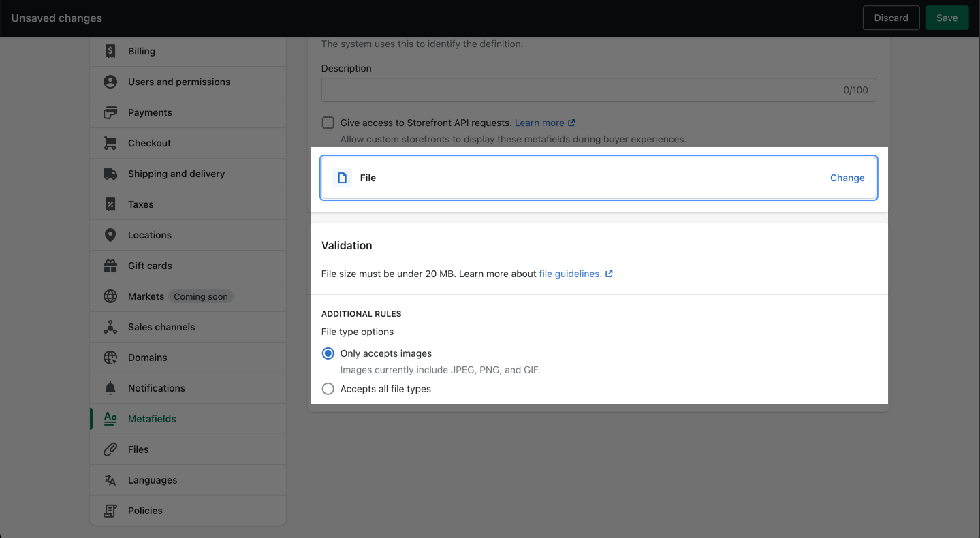Click the Policies document icon

[x=110, y=511]
